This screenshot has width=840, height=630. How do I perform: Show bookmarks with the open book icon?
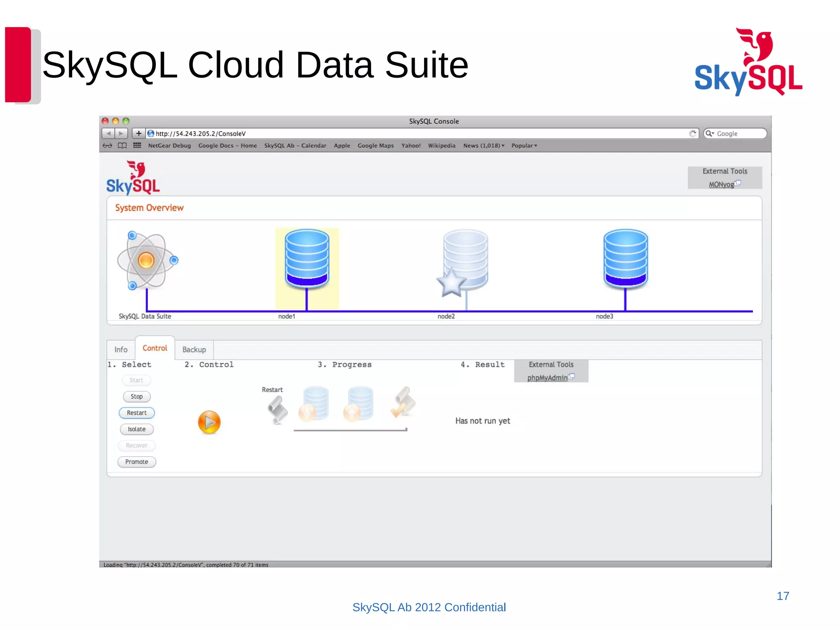(x=122, y=146)
